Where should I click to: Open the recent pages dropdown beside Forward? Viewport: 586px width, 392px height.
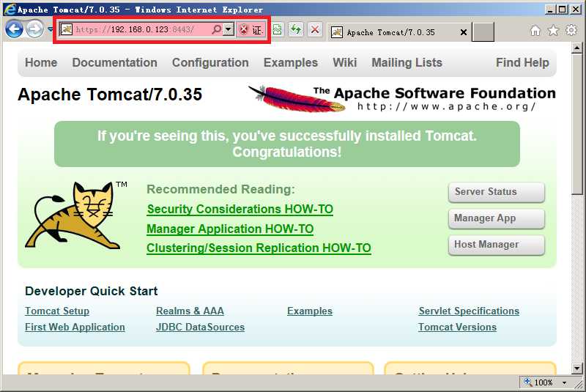click(x=50, y=29)
